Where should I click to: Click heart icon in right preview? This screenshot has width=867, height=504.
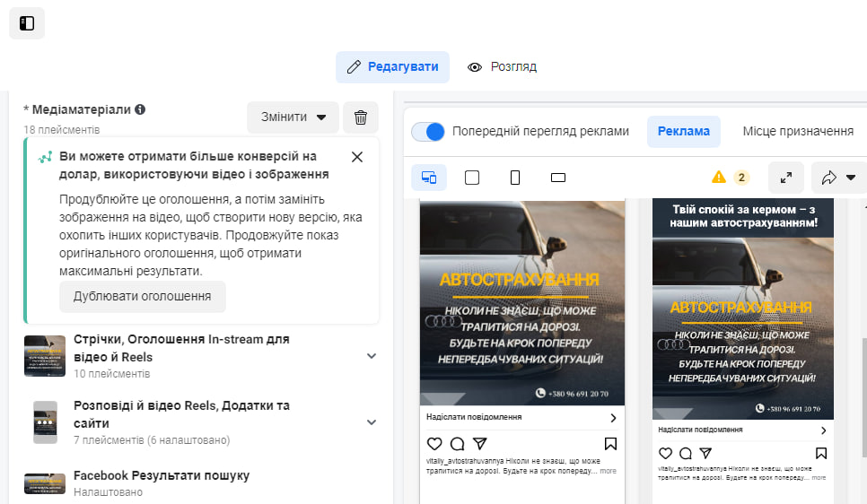click(665, 453)
